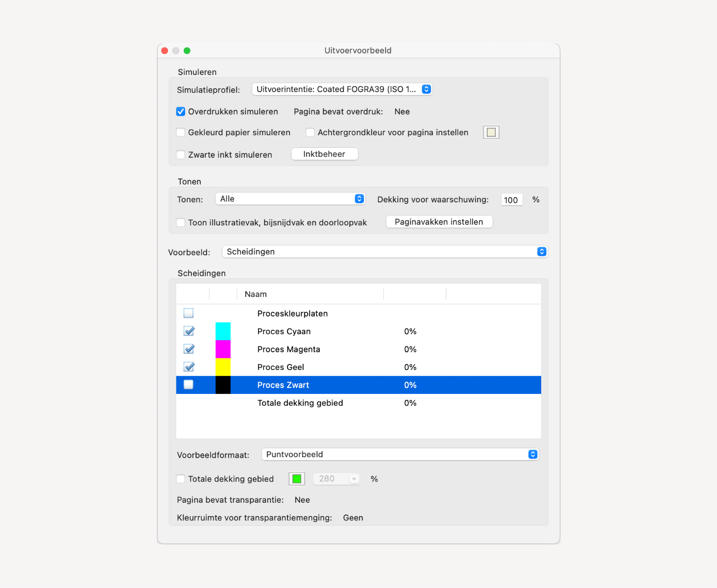Enable the Proces Zwart plate checkbox
This screenshot has width=717, height=588.
(189, 385)
